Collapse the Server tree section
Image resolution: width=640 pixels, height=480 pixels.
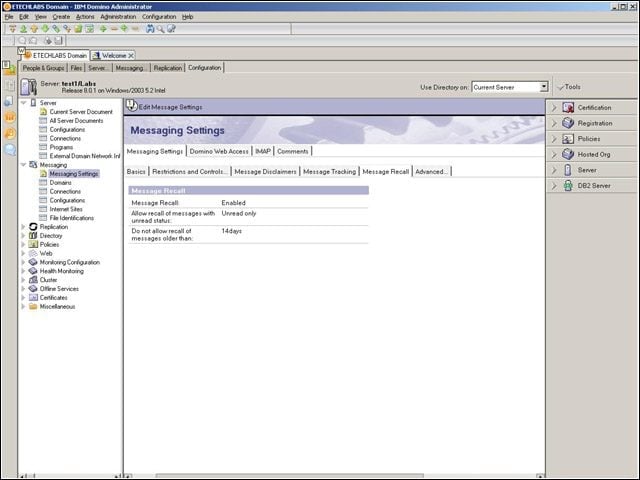(x=24, y=103)
